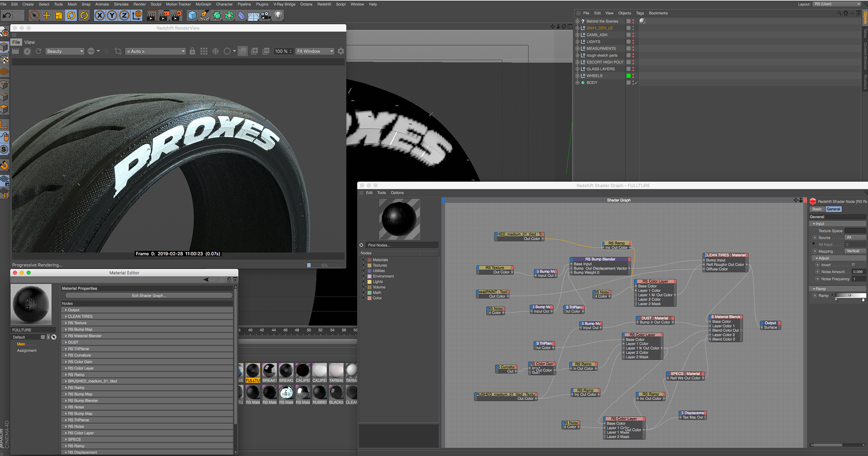Toggle the lock icon in RenderView toolbar

pos(192,51)
